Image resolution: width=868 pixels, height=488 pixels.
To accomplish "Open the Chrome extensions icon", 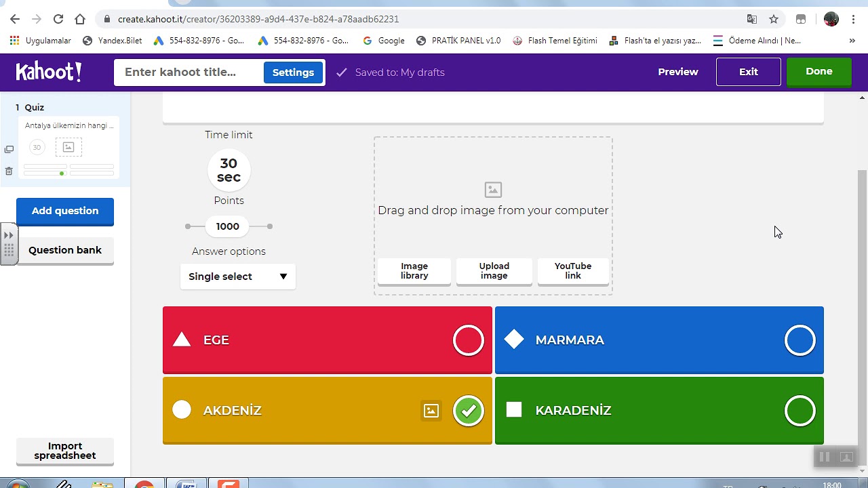I will [801, 19].
